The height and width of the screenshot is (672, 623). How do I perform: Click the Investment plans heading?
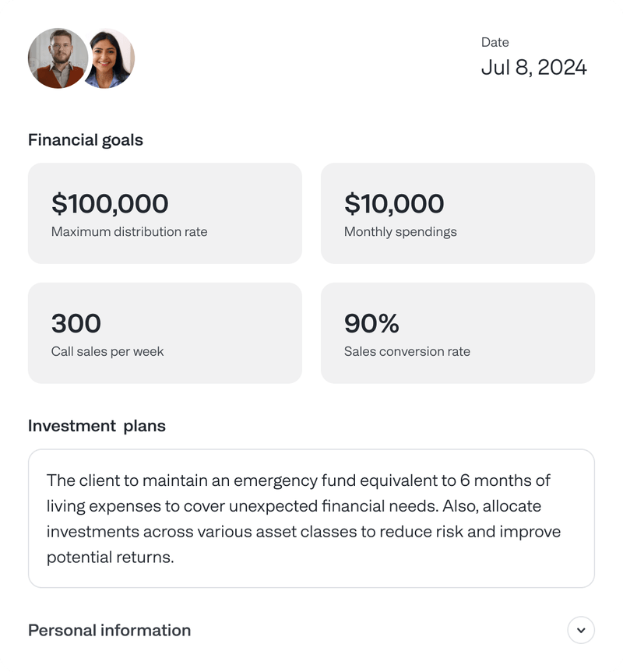click(97, 426)
